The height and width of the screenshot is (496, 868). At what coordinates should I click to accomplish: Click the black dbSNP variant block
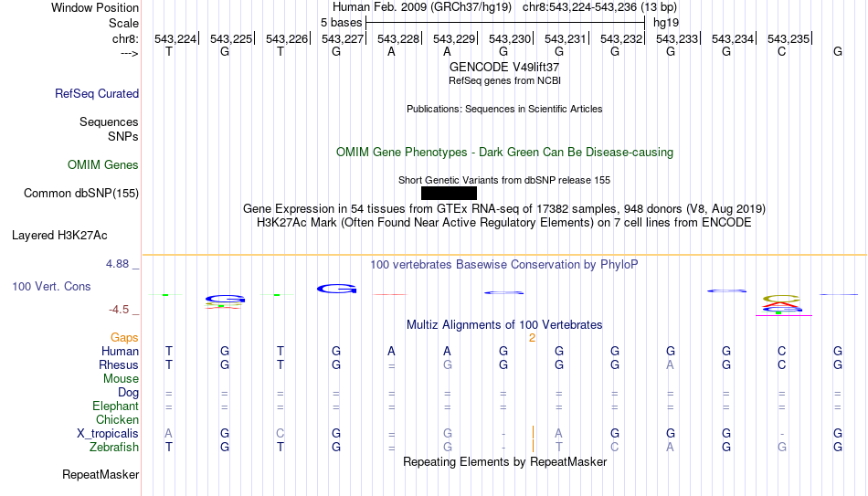(x=449, y=194)
